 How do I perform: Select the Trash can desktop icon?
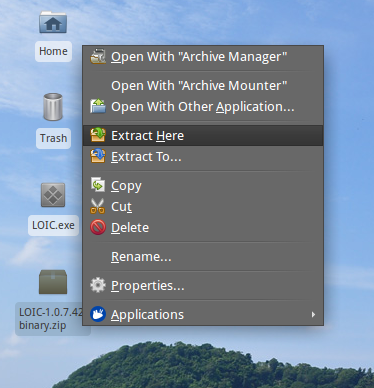coord(53,107)
